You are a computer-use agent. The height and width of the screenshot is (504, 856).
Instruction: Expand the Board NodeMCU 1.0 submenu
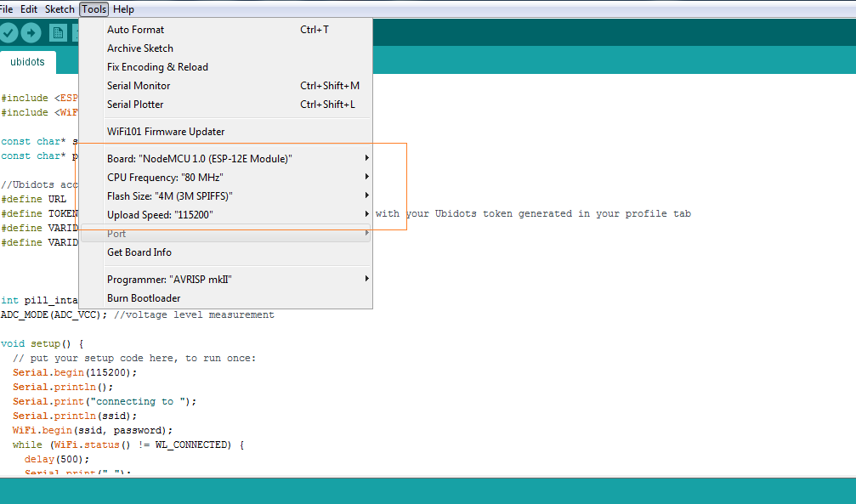coord(226,158)
